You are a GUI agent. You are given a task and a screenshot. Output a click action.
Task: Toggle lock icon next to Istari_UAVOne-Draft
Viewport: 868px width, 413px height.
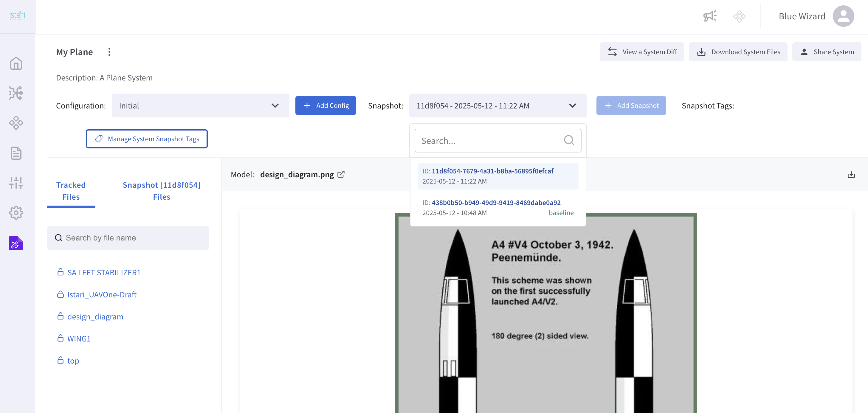coord(60,294)
